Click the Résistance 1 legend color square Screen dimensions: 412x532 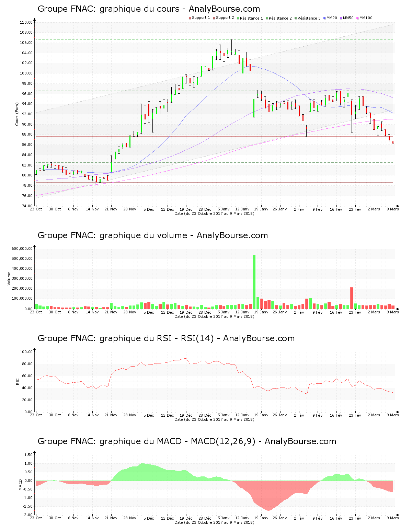[x=238, y=18]
